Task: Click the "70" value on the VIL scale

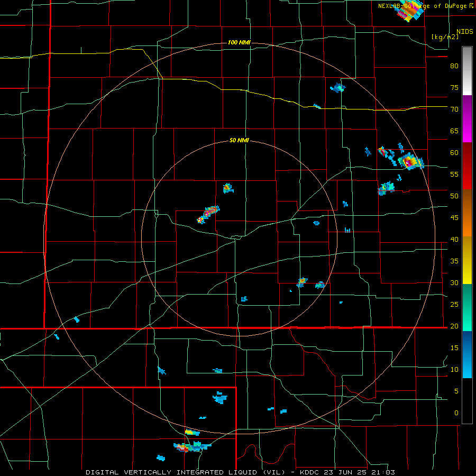Action: (x=454, y=109)
